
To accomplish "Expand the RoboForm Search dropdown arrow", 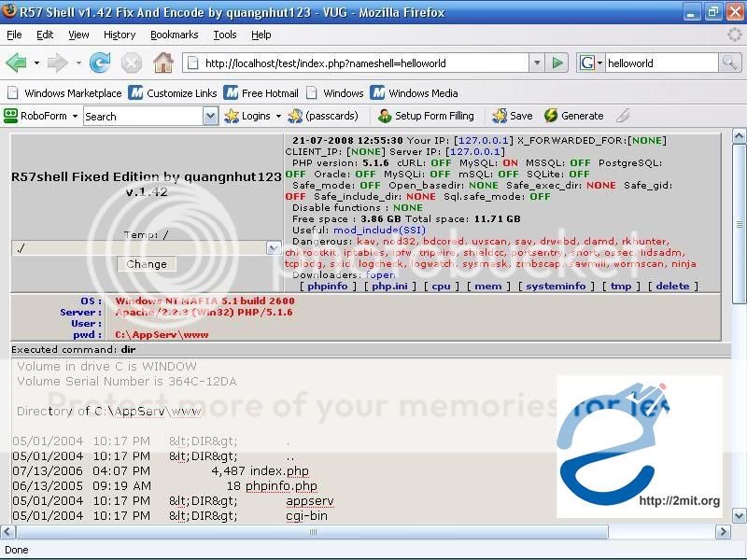I will click(x=210, y=116).
